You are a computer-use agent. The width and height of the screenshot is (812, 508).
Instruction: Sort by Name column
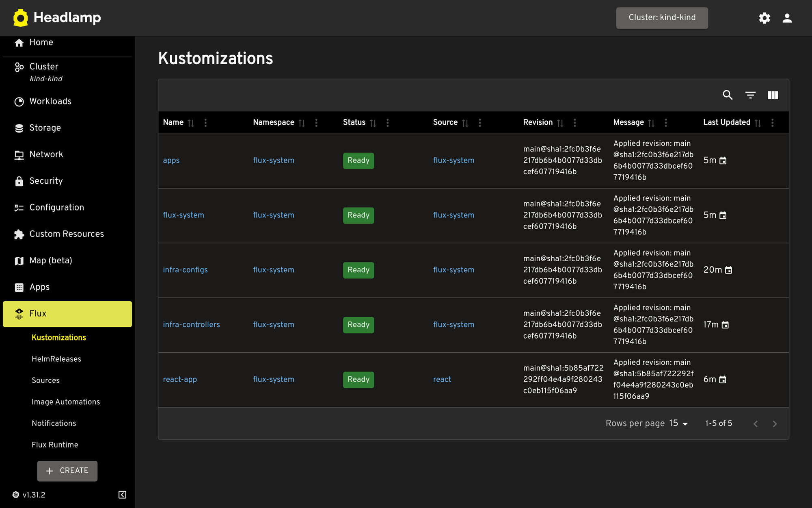pos(191,123)
